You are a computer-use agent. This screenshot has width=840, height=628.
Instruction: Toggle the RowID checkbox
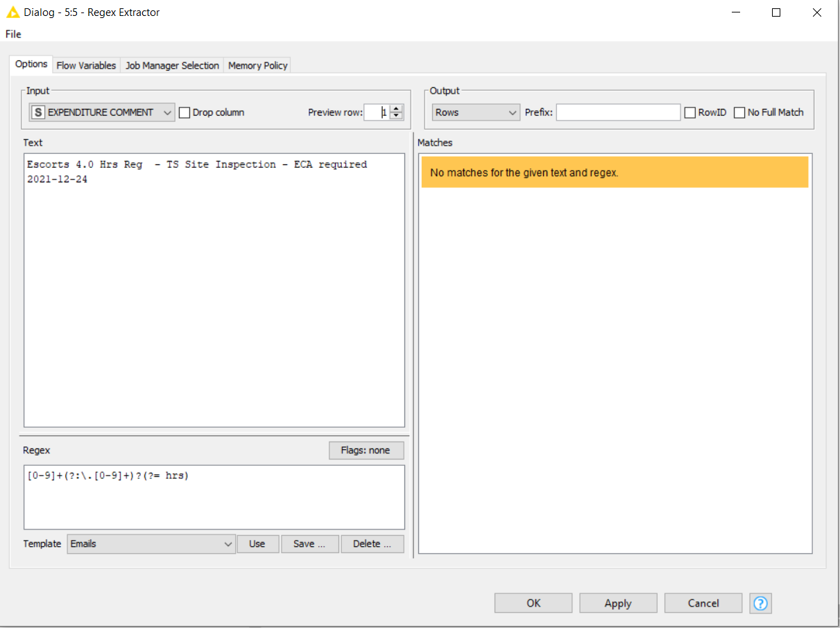point(690,112)
